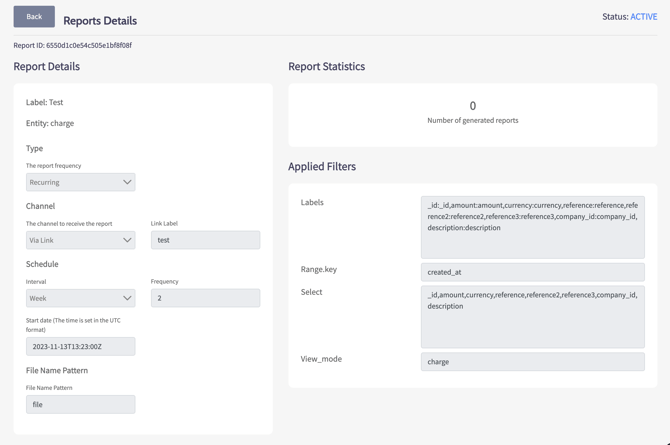This screenshot has width=670, height=445.
Task: Click the Report ID text
Action: point(72,45)
